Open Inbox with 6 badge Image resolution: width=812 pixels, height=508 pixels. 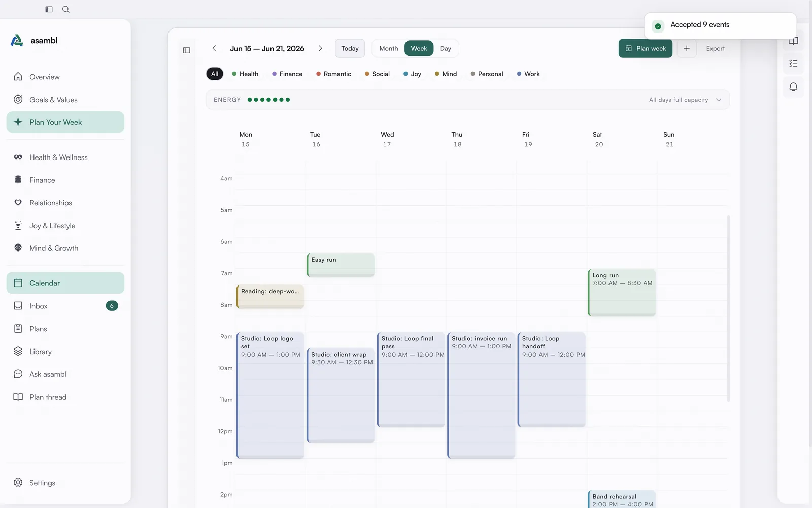tap(65, 306)
